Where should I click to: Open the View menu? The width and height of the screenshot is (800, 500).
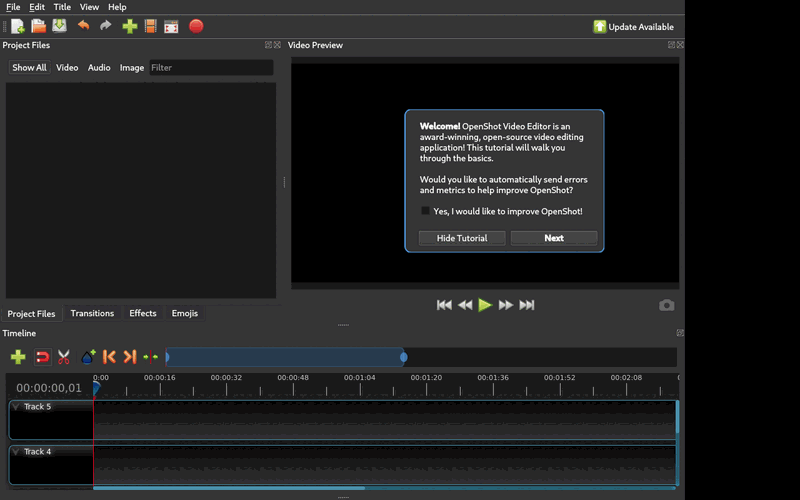click(x=89, y=7)
